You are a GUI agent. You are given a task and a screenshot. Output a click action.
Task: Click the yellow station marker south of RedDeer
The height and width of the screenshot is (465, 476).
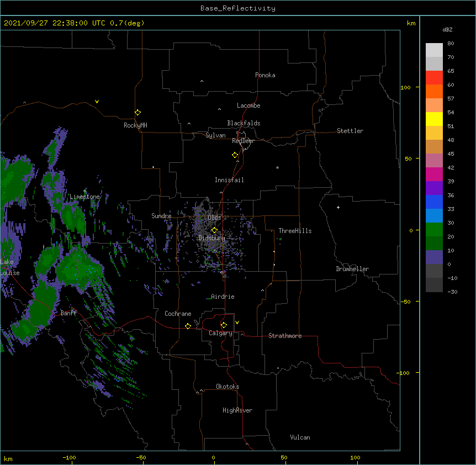coord(235,155)
